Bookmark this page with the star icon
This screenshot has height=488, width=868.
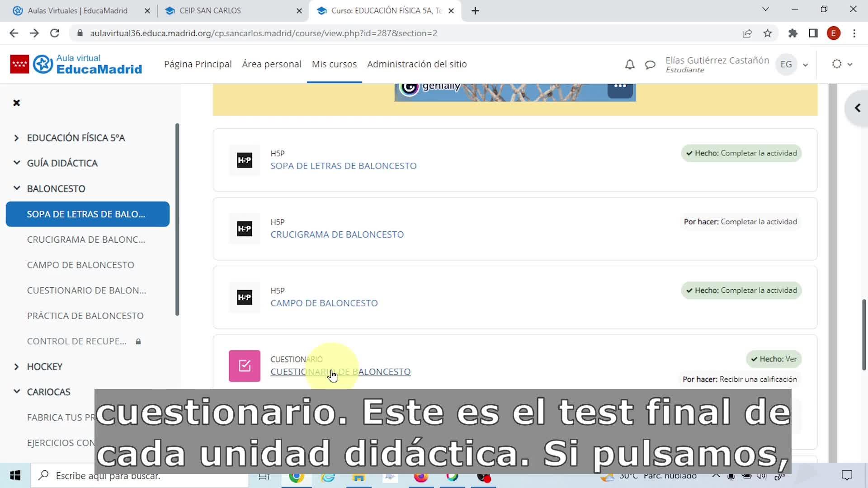[x=768, y=33]
